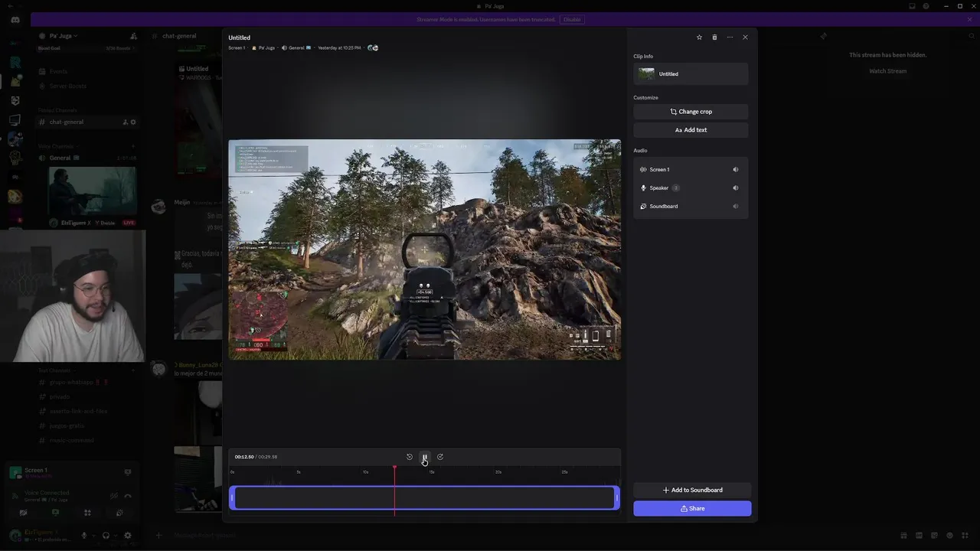Open the clip's three-dot more options menu

coord(730,37)
